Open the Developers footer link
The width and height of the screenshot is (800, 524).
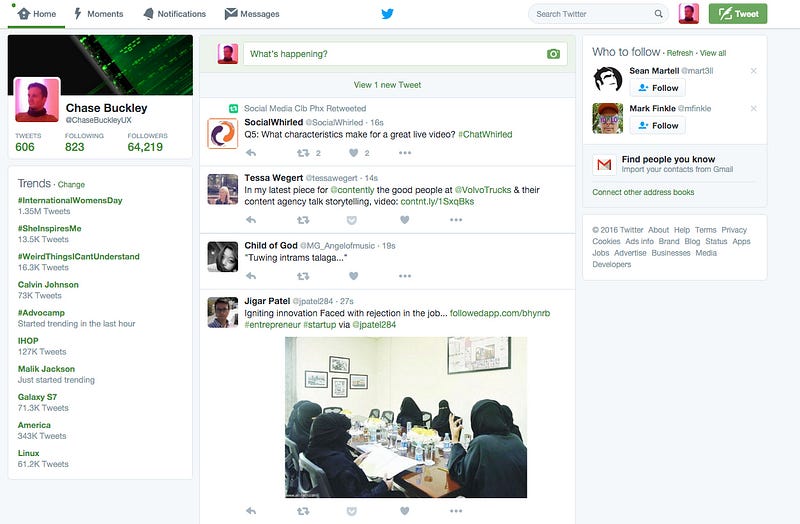(612, 265)
